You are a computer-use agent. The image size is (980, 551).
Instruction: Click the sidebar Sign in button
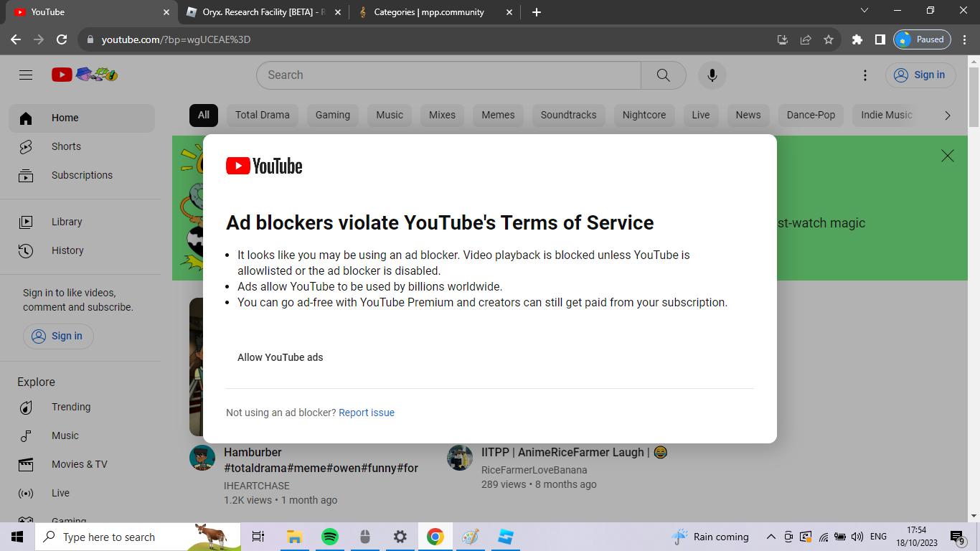click(58, 336)
